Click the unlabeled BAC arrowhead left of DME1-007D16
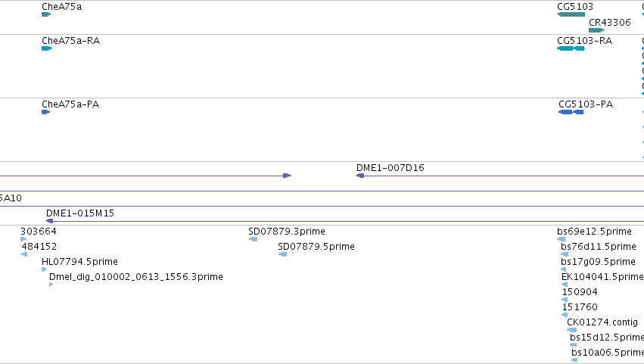 tap(287, 176)
